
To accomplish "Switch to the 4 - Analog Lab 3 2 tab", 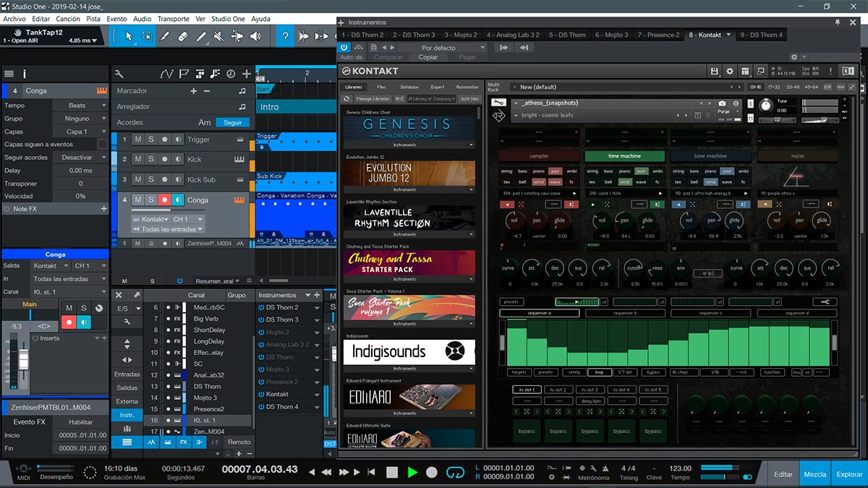I will [x=513, y=35].
